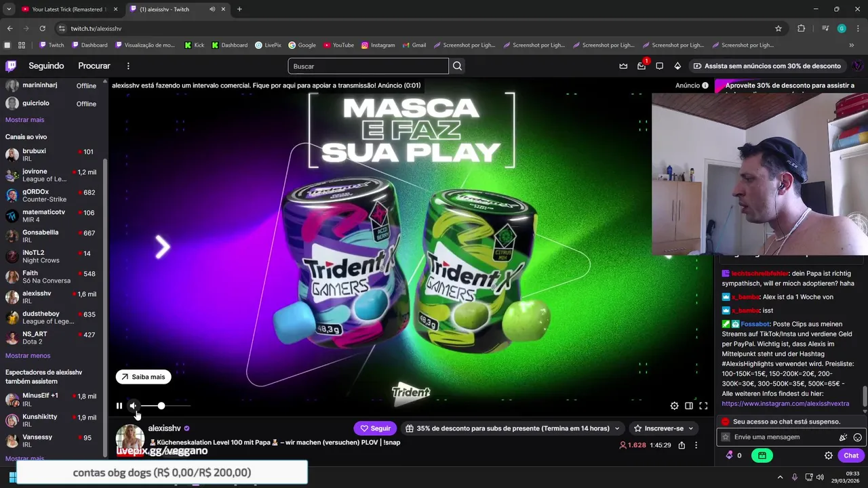Open the LivePix bookmark
868x488 pixels.
coord(268,45)
